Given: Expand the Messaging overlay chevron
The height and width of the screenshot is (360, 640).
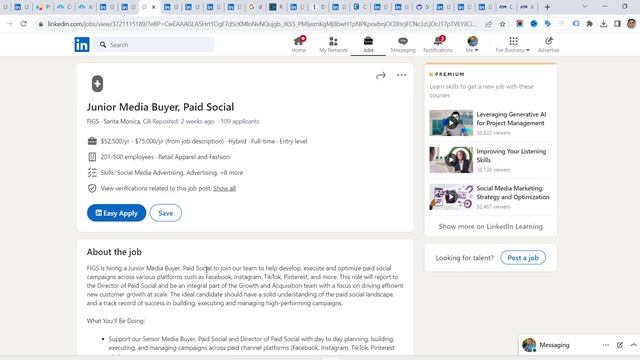Looking at the screenshot, I should [633, 345].
